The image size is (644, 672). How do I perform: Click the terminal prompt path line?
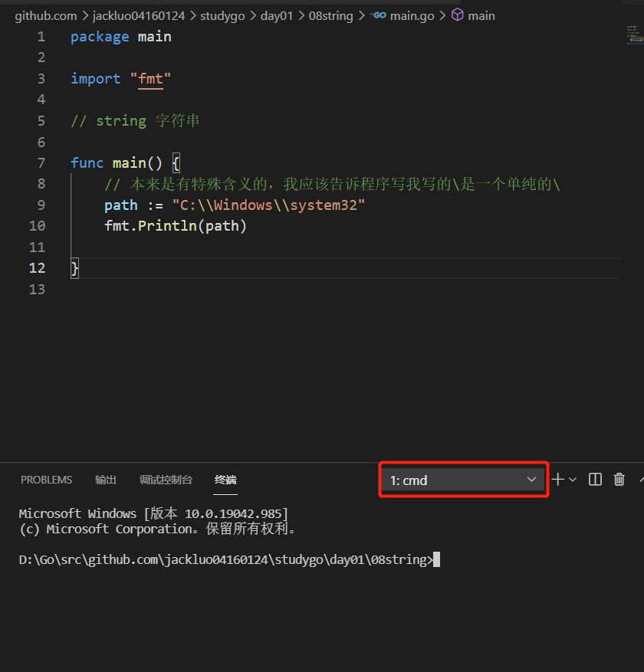225,559
